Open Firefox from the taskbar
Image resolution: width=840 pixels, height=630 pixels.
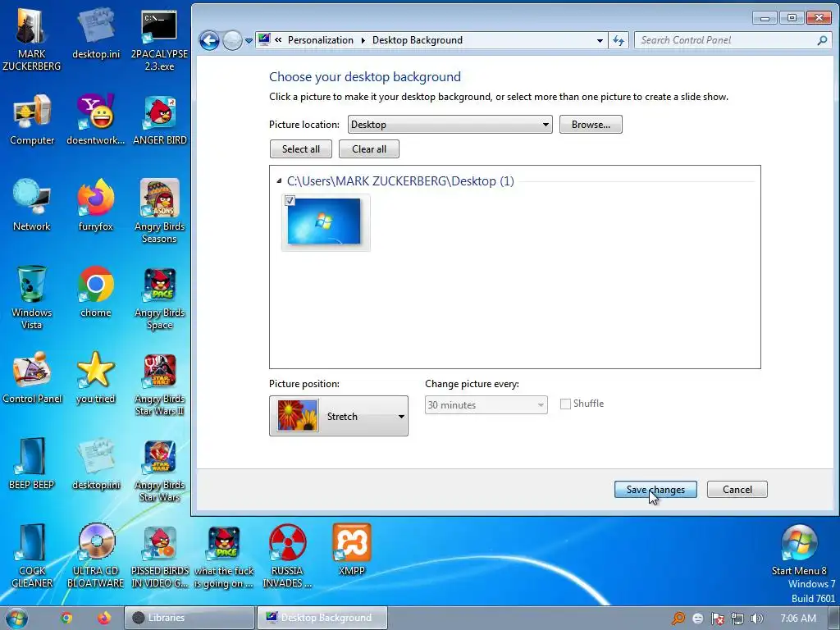click(x=104, y=618)
